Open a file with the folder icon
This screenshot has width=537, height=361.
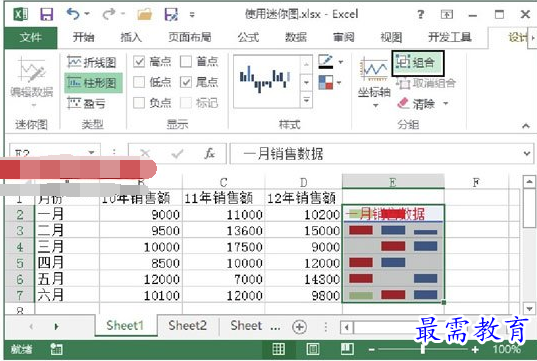click(x=145, y=14)
